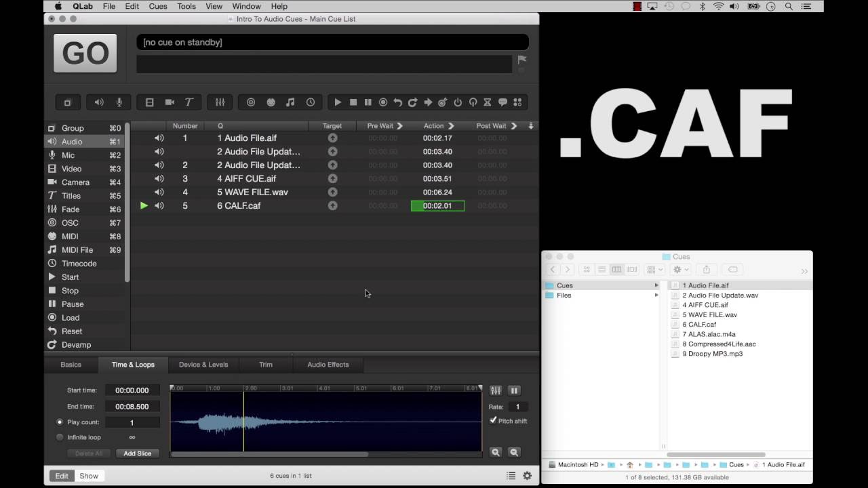This screenshot has height=488, width=868.
Task: Click the Rate value field
Action: 517,407
